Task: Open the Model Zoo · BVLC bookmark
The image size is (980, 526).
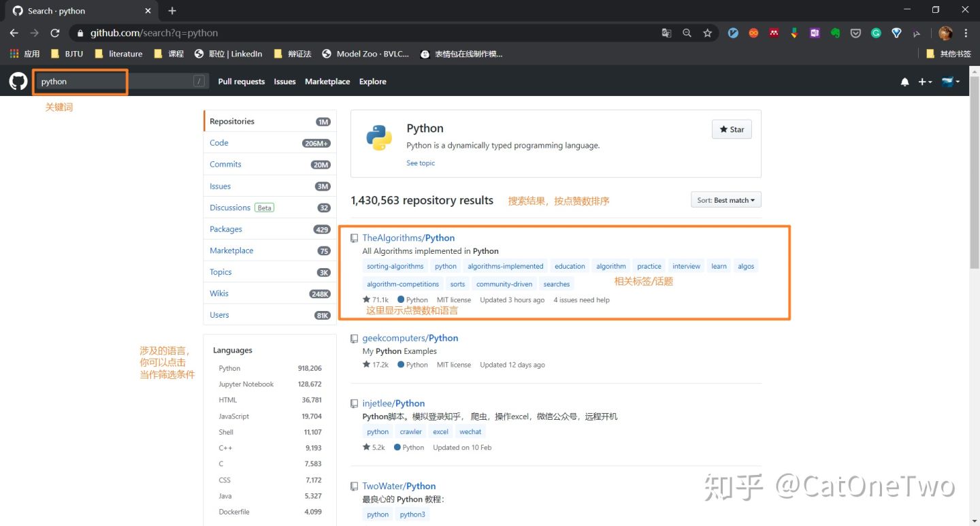Action: pyautogui.click(x=366, y=54)
